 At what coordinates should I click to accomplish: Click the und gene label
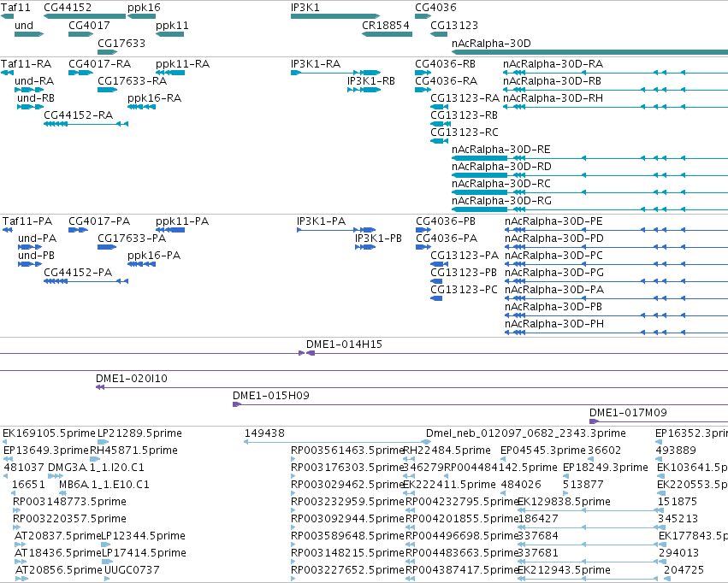24,25
